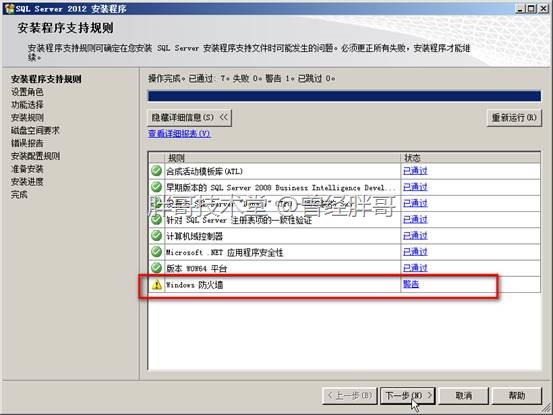
Task: Click the check icon for Microsoft .NET 应用程序安全性
Action: (156, 252)
